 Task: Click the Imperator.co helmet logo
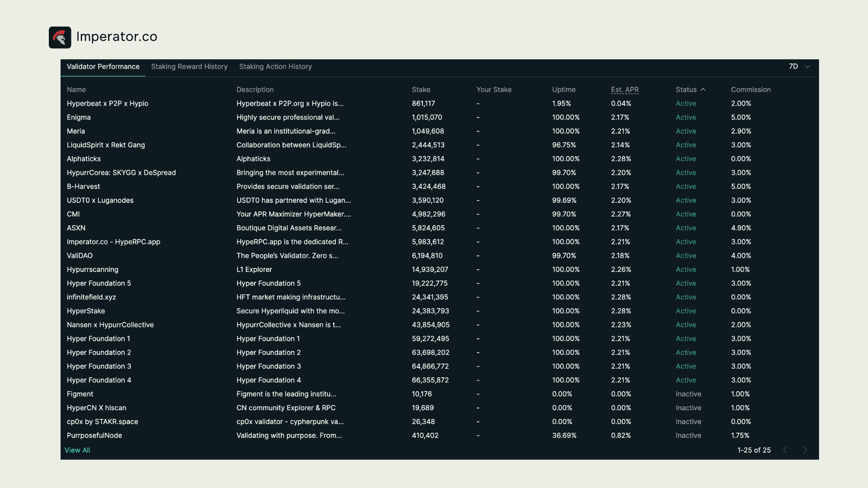[x=60, y=37]
